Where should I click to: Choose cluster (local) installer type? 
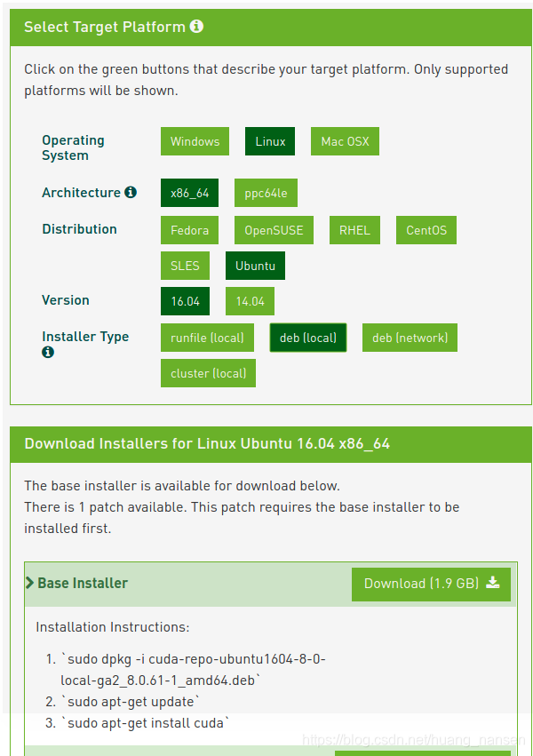[208, 373]
